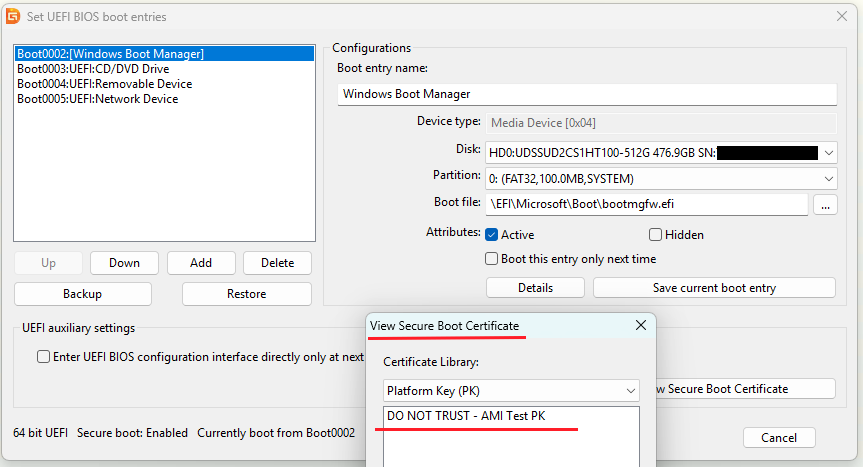Click the Secure boot: Enabled status text
The height and width of the screenshot is (467, 863).
click(132, 433)
